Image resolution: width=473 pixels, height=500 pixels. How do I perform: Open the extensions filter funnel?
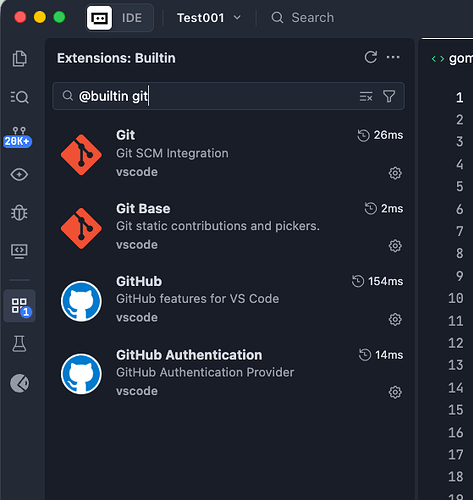tap(389, 97)
